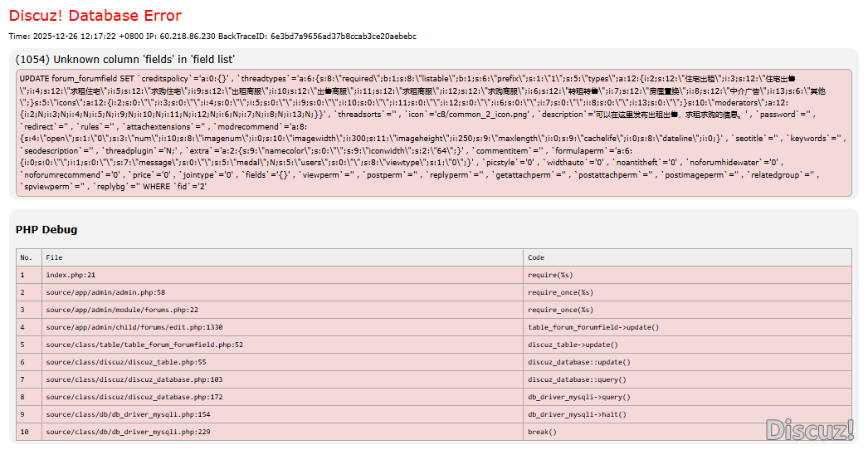Click the Discuz! watermark logo
The width and height of the screenshot is (868, 450).
click(x=809, y=429)
